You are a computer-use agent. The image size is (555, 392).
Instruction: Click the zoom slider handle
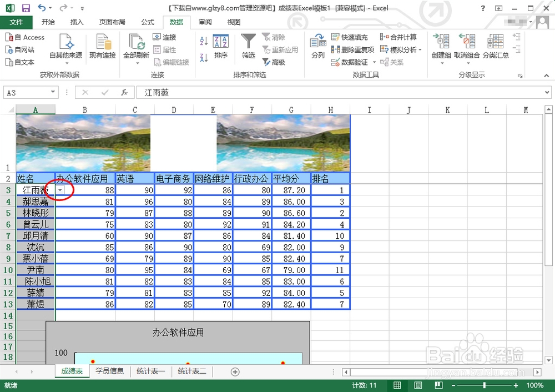point(484,385)
